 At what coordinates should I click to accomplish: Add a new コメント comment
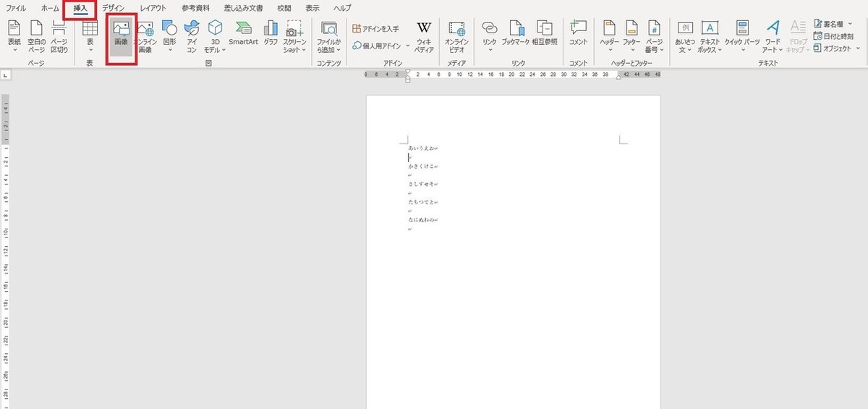(579, 34)
